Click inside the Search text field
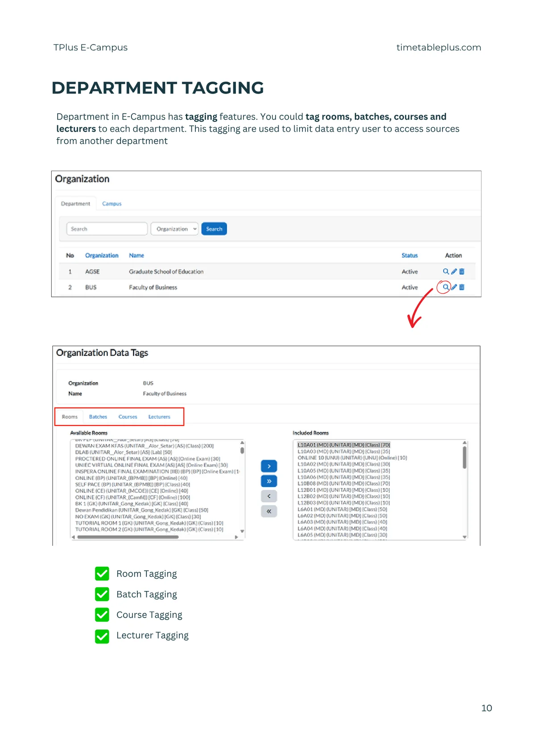Image resolution: width=535 pixels, height=756 pixels. click(107, 229)
